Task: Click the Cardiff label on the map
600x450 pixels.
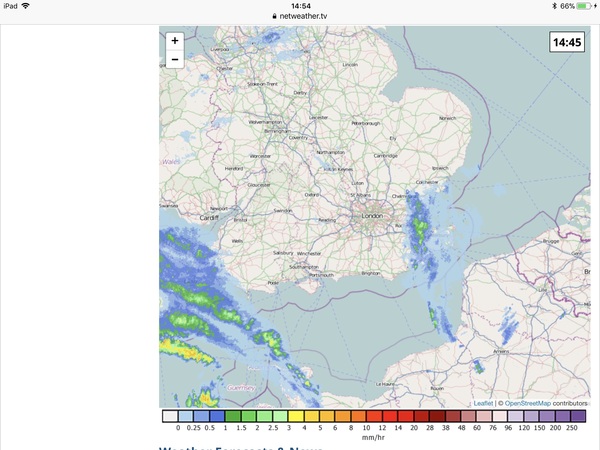Action: pos(208,217)
